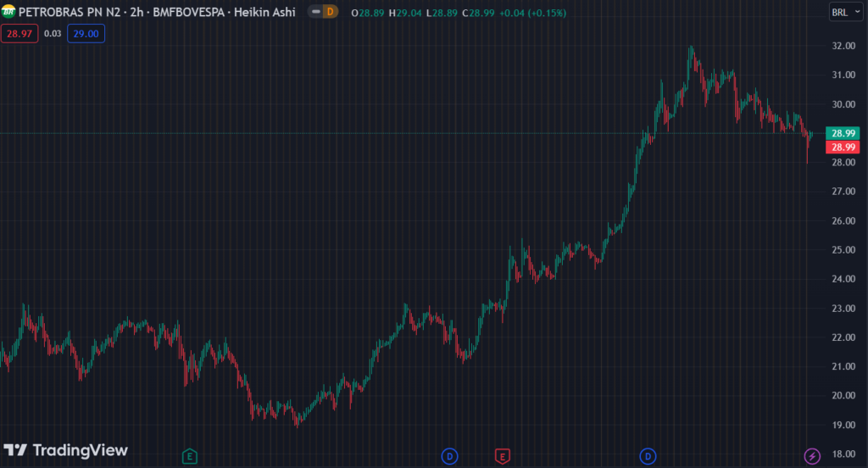Image resolution: width=868 pixels, height=468 pixels.
Task: Open the green E earnings marker
Action: (x=189, y=456)
